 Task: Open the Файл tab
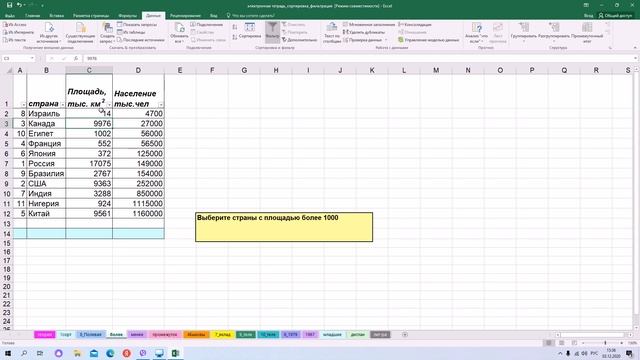tap(10, 16)
